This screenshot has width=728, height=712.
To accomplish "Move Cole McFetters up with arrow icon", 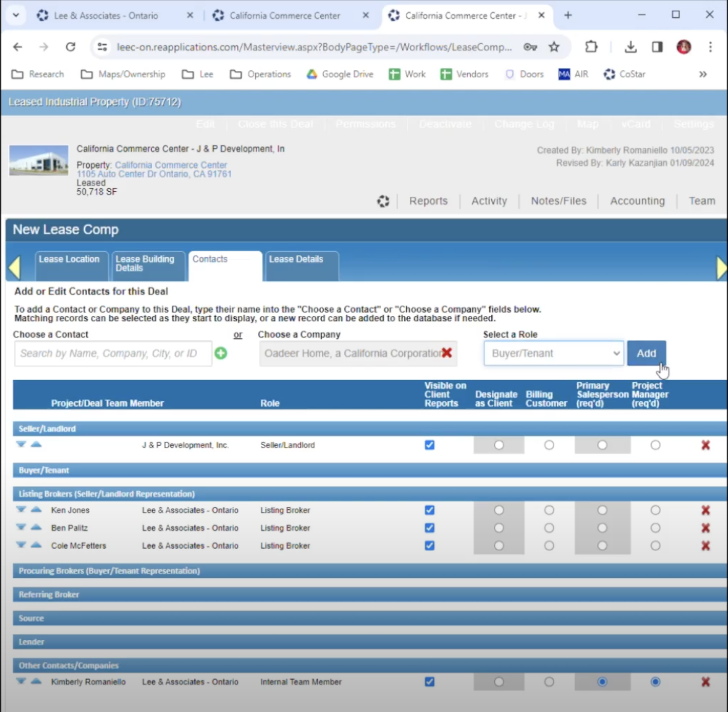I will point(36,545).
